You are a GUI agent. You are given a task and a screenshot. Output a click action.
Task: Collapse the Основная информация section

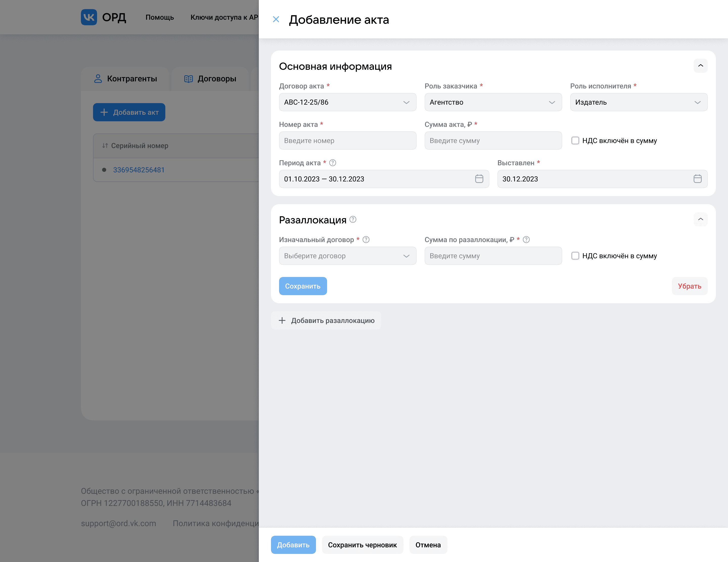coord(700,66)
